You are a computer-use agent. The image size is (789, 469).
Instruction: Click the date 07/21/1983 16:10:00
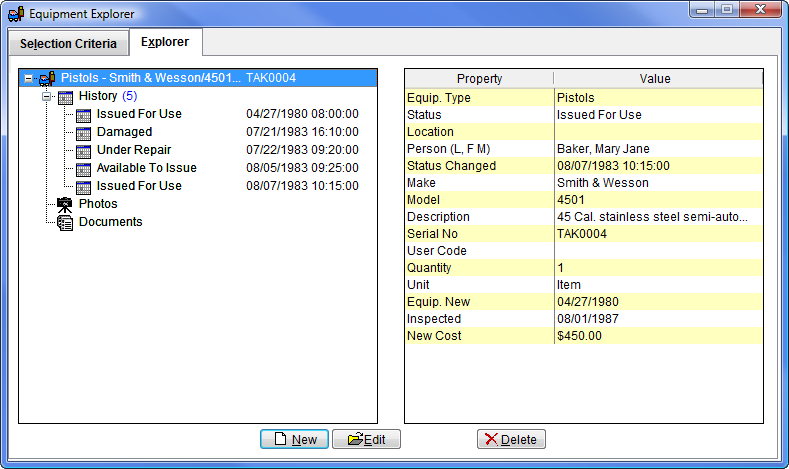click(x=302, y=132)
